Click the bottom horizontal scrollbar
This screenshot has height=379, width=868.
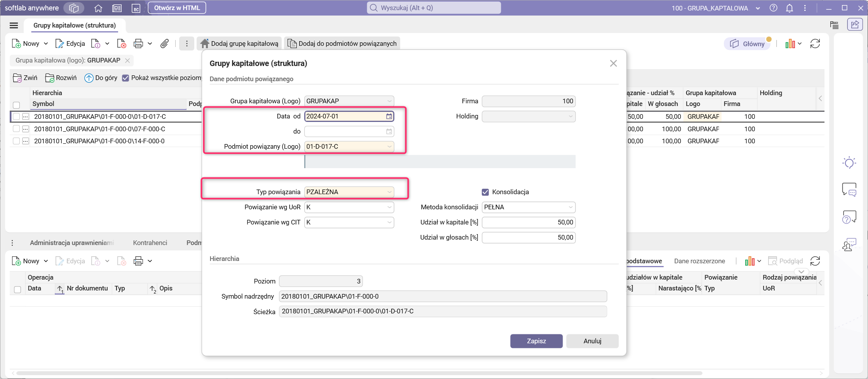tap(359, 373)
